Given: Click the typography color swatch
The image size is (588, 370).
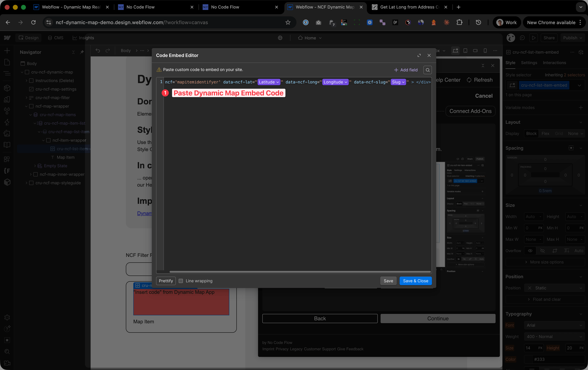Looking at the screenshot, I should pyautogui.click(x=528, y=360).
